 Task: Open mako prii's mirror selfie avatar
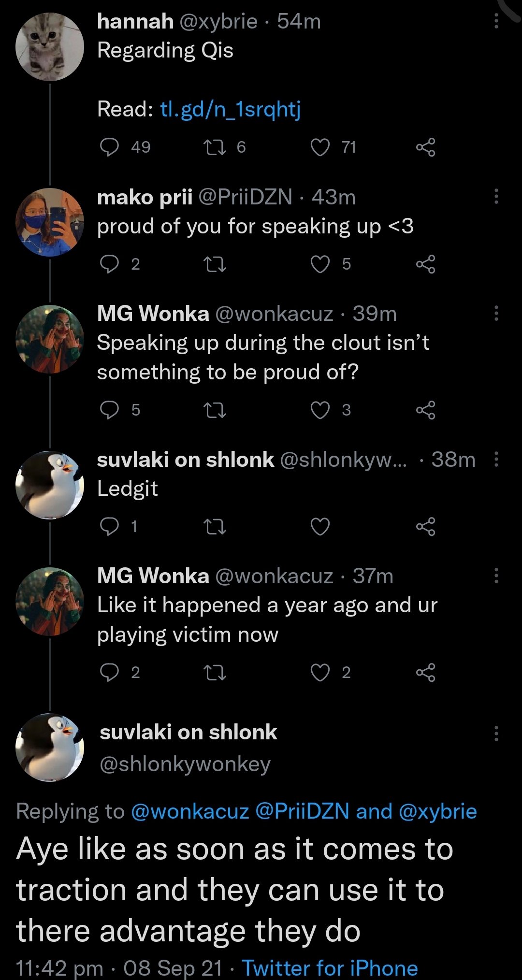click(50, 222)
